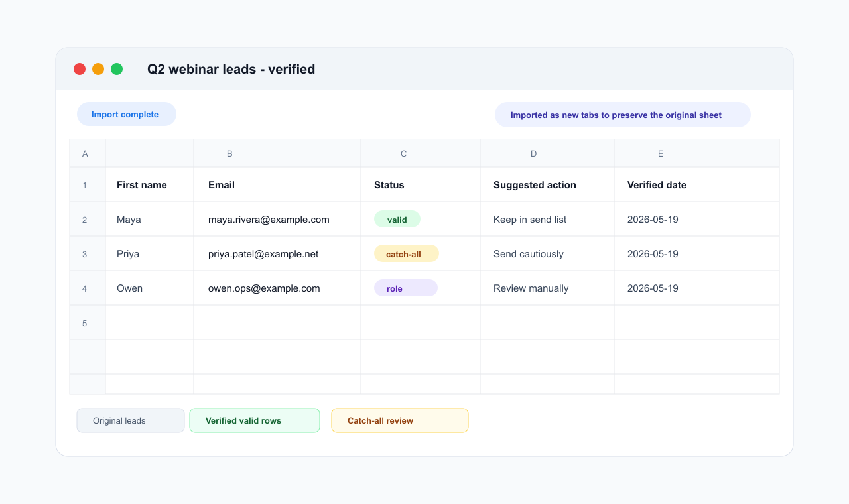Select Owen's verified date cell
This screenshot has height=504, width=849.
click(696, 288)
